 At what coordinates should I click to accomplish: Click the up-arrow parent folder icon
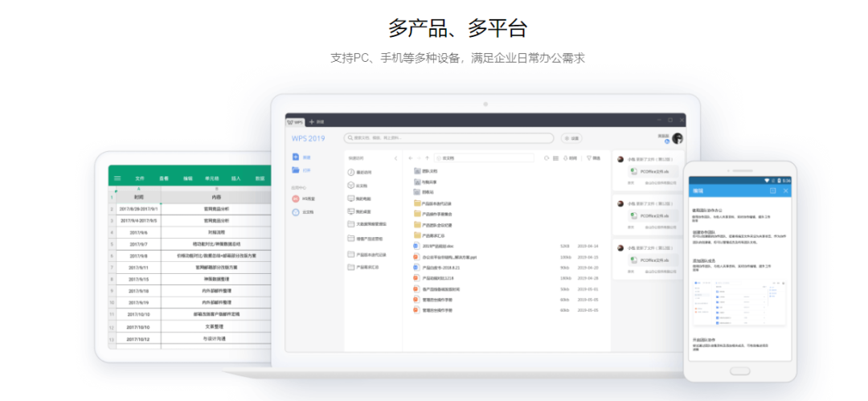[x=427, y=158]
